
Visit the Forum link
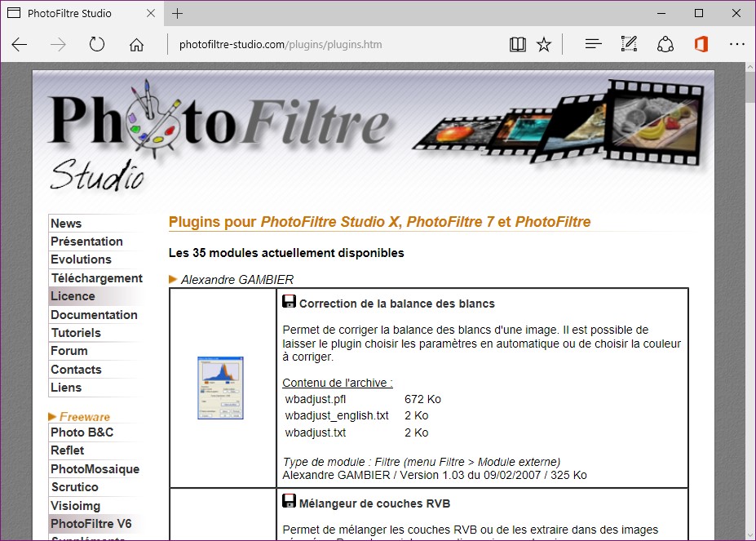pyautogui.click(x=69, y=350)
